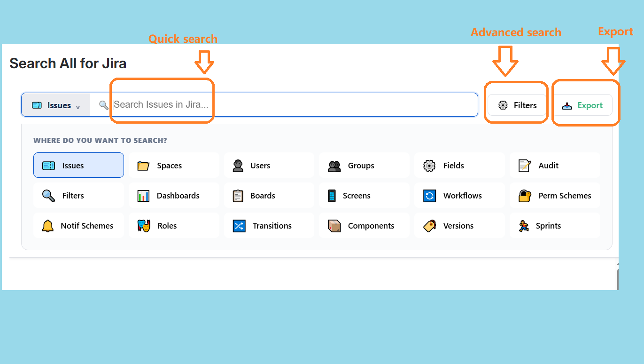The image size is (644, 364).
Task: Choose the Audit notepad icon tile
Action: point(555,165)
